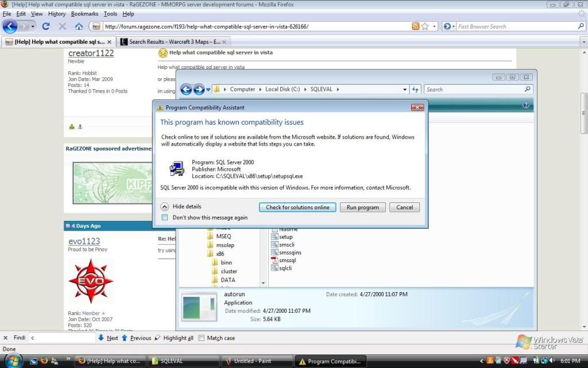The height and width of the screenshot is (368, 588).
Task: Open the creator1122 user profile link
Action: [91, 53]
